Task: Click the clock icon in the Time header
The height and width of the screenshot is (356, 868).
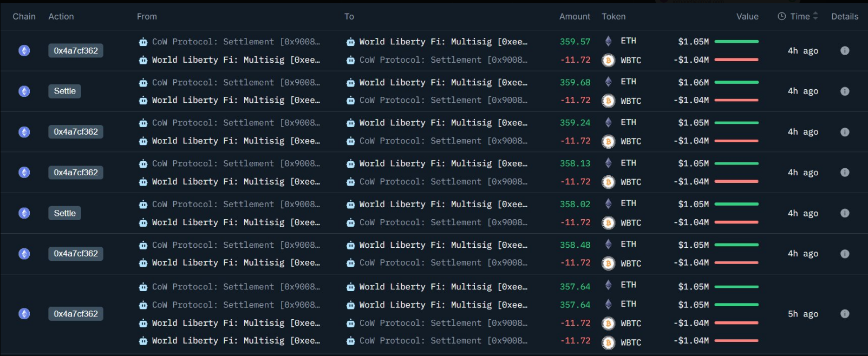Action: pyautogui.click(x=781, y=17)
